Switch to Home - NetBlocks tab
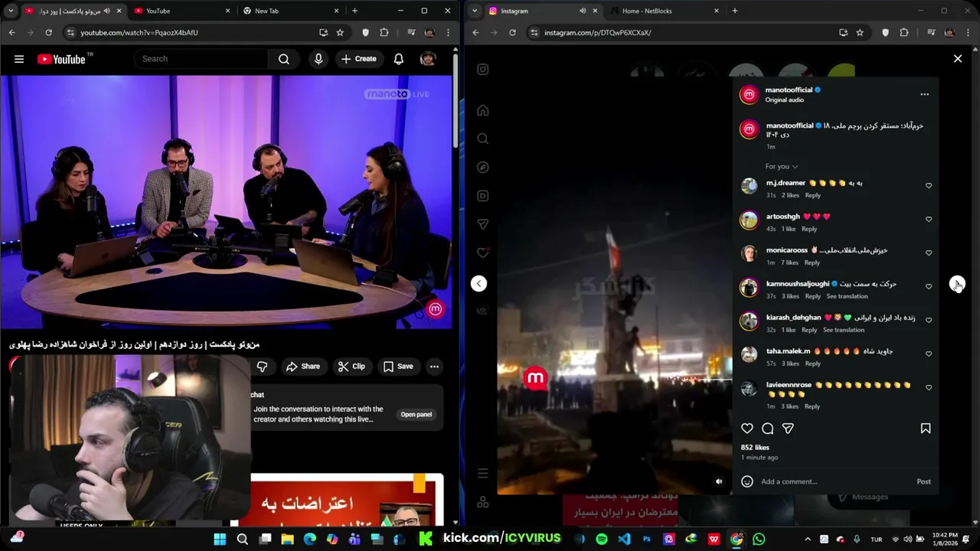The image size is (980, 551). [665, 11]
